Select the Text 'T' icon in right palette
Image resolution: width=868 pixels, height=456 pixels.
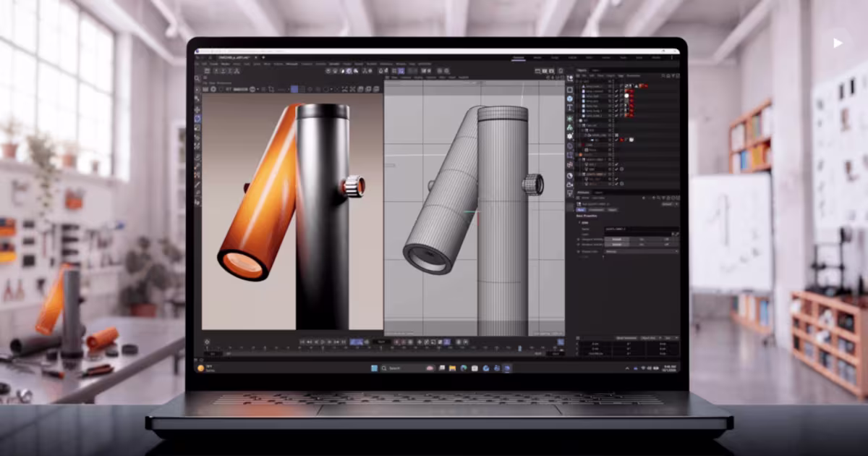(570, 108)
